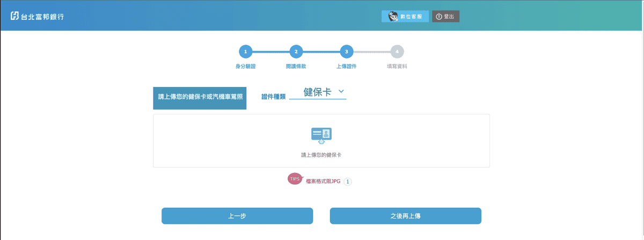644x240 pixels.
Task: Select step 1 身分驗證 circle
Action: click(245, 52)
